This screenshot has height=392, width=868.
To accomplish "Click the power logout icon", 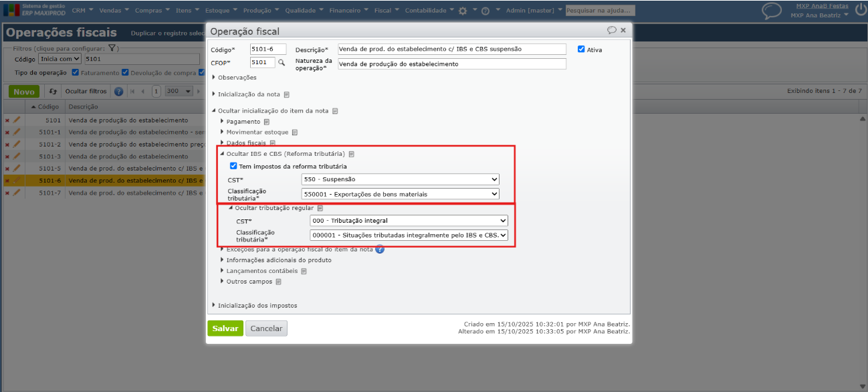I will pyautogui.click(x=861, y=9).
